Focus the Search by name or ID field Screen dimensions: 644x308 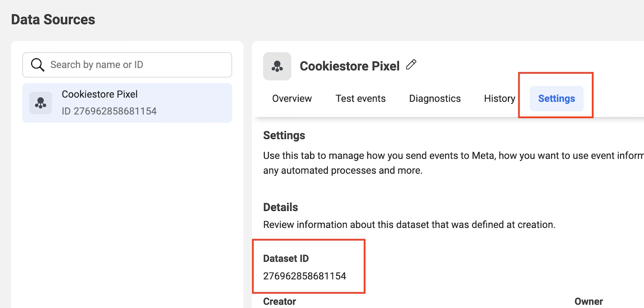pyautogui.click(x=127, y=65)
